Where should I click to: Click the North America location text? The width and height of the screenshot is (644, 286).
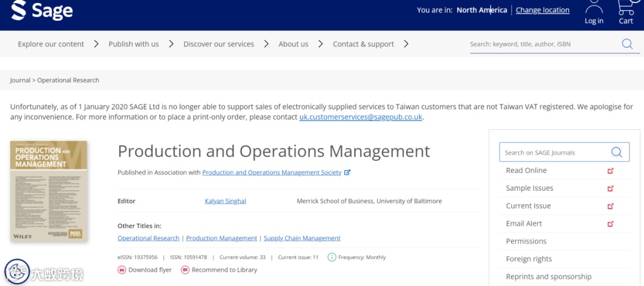[482, 10]
